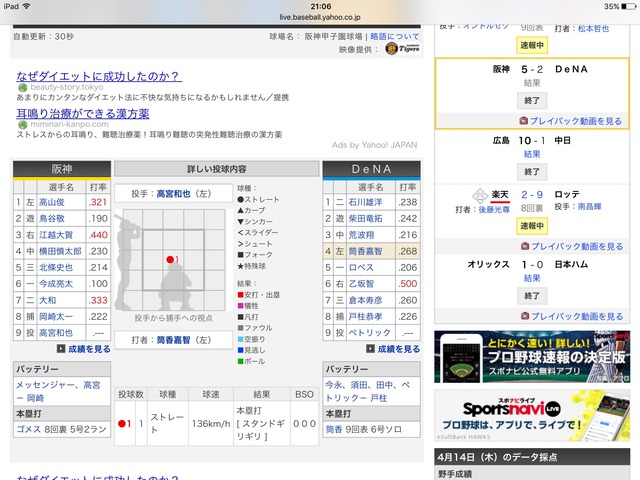Open the 結果 link for オリックス game
Viewport: 640px width, 480px height.
point(532,278)
